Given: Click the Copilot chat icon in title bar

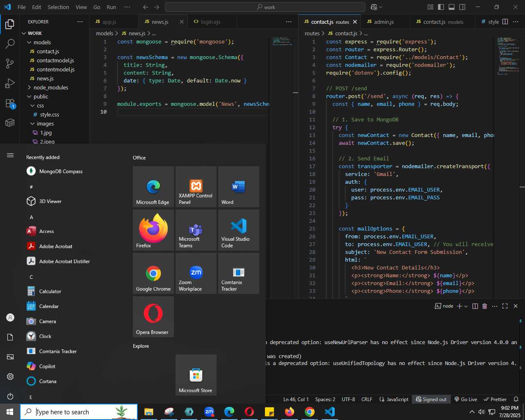Looking at the screenshot, I should [374, 7].
